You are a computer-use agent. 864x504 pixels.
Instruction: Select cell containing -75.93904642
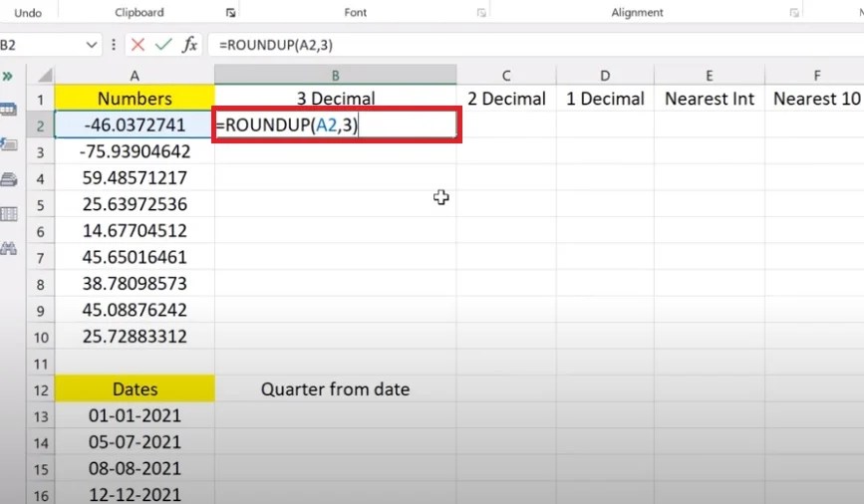[x=135, y=151]
